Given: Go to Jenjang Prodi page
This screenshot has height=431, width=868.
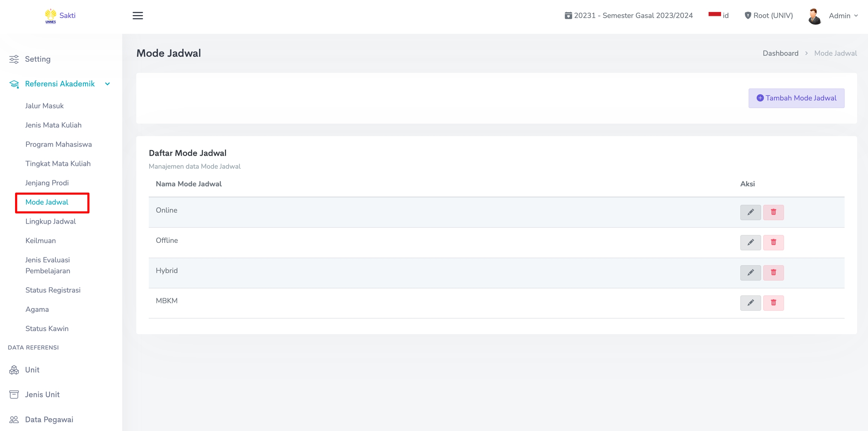Looking at the screenshot, I should point(47,183).
